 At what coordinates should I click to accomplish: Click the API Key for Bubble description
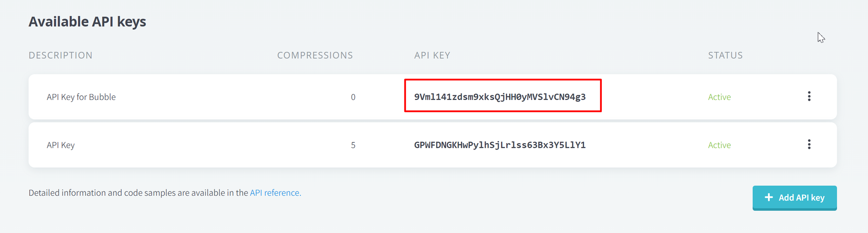[81, 97]
